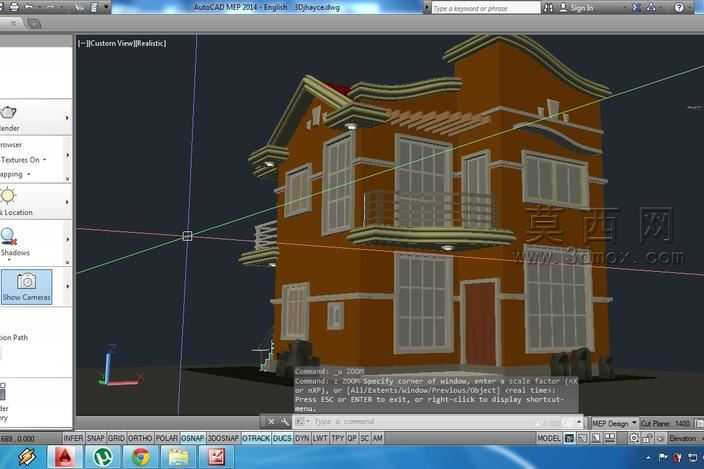Image resolution: width=704 pixels, height=469 pixels.
Task: Open uTorrent from the taskbar
Action: pyautogui.click(x=103, y=457)
